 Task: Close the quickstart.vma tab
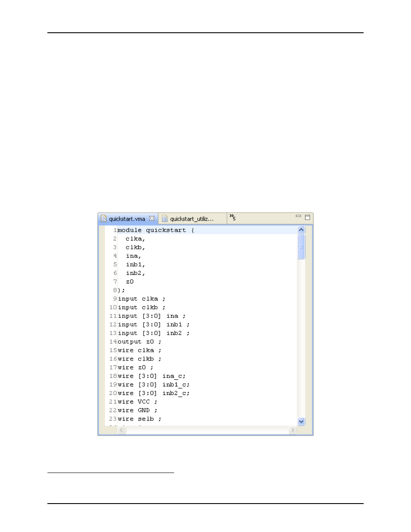coord(152,218)
